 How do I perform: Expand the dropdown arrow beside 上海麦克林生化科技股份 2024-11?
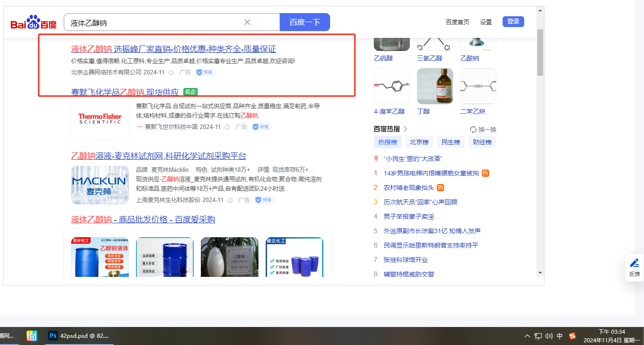pos(230,200)
